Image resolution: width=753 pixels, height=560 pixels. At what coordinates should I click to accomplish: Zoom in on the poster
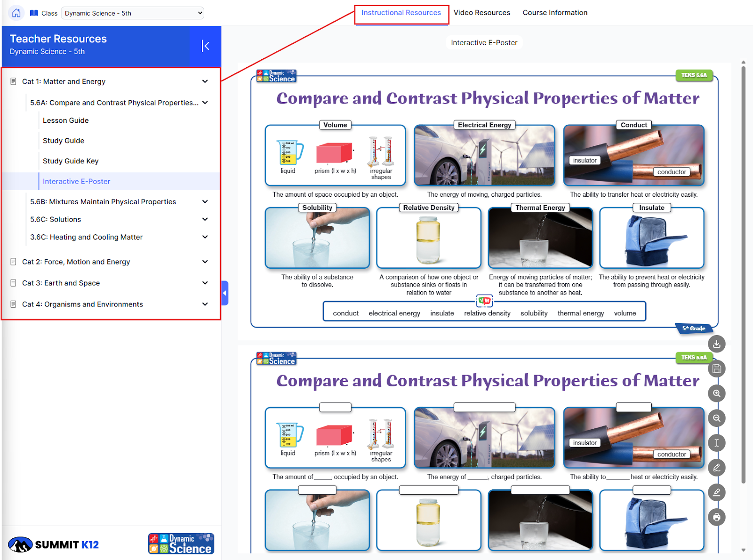pos(716,393)
